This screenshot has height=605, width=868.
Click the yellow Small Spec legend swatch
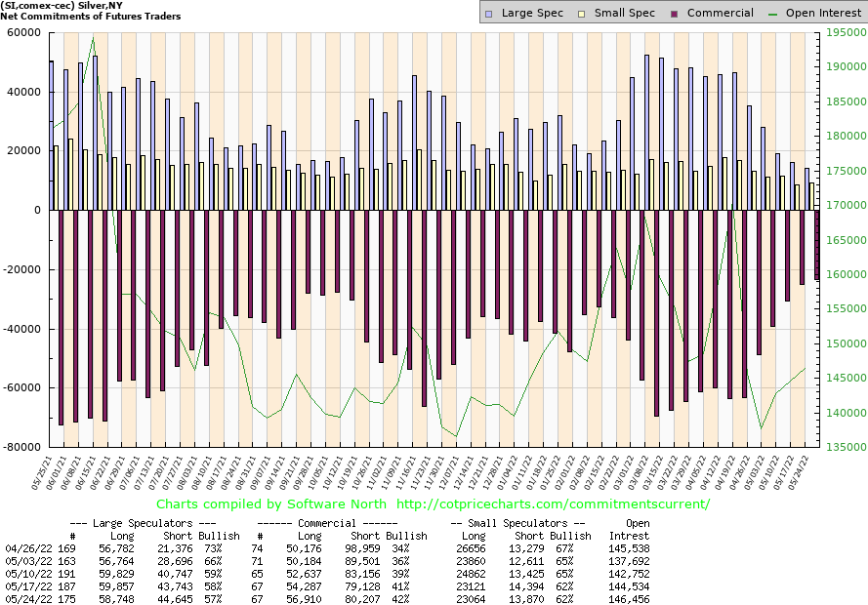(x=582, y=14)
